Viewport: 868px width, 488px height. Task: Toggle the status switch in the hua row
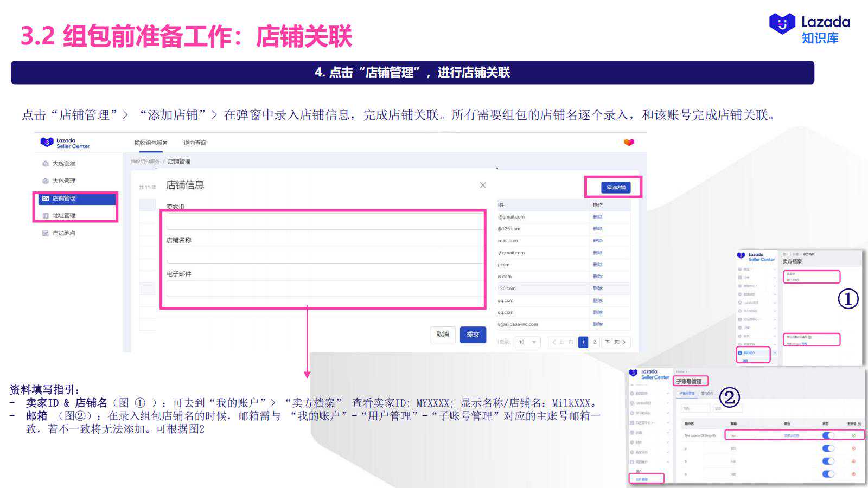pyautogui.click(x=828, y=461)
